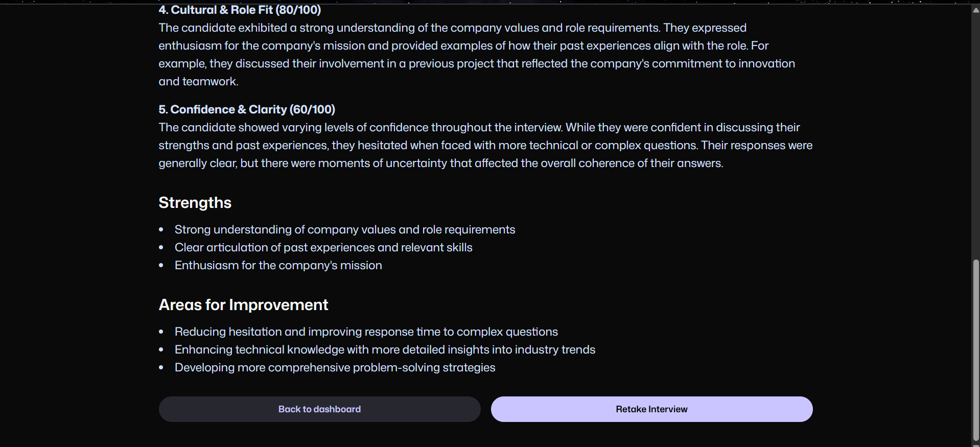This screenshot has width=980, height=447.
Task: Click 'Developing more comprehensive problem-solving strategies' bullet
Action: click(335, 368)
